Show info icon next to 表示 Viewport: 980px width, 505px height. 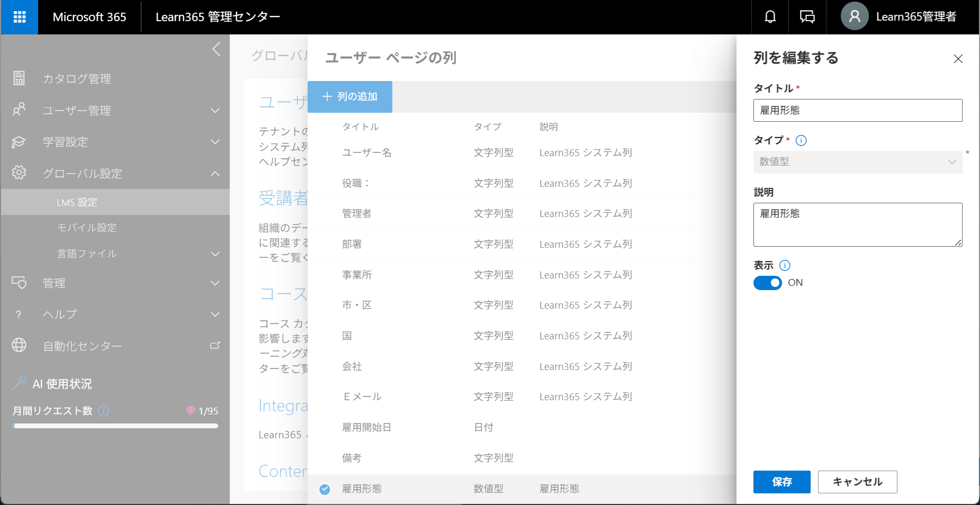(x=785, y=265)
